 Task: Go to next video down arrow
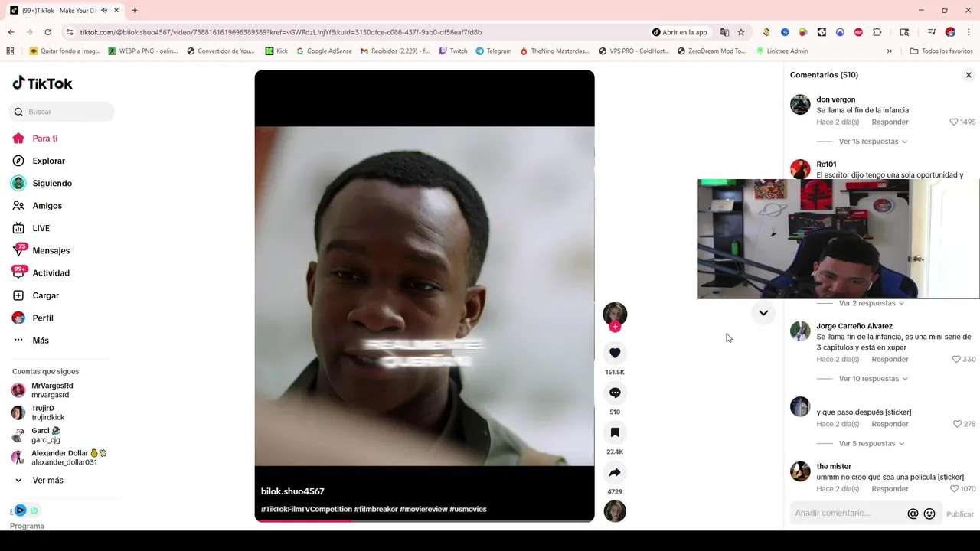pyautogui.click(x=763, y=312)
